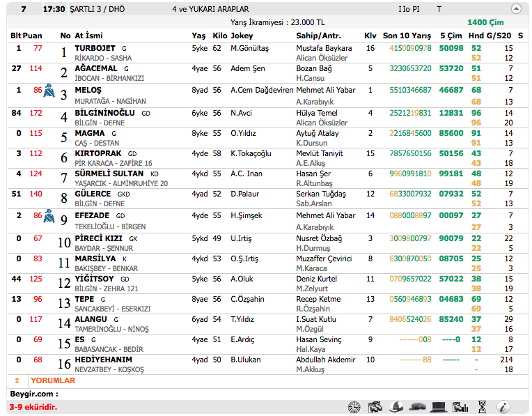The width and height of the screenshot is (532, 416).
Task: Click jockey silks icon beside MELOŞ
Action: (x=49, y=91)
